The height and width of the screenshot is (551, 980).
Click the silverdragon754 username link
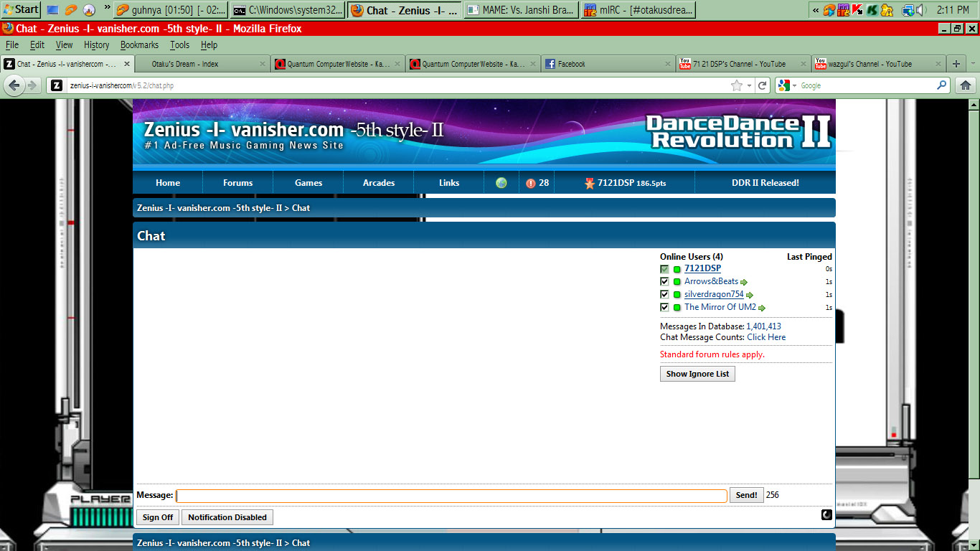click(714, 294)
